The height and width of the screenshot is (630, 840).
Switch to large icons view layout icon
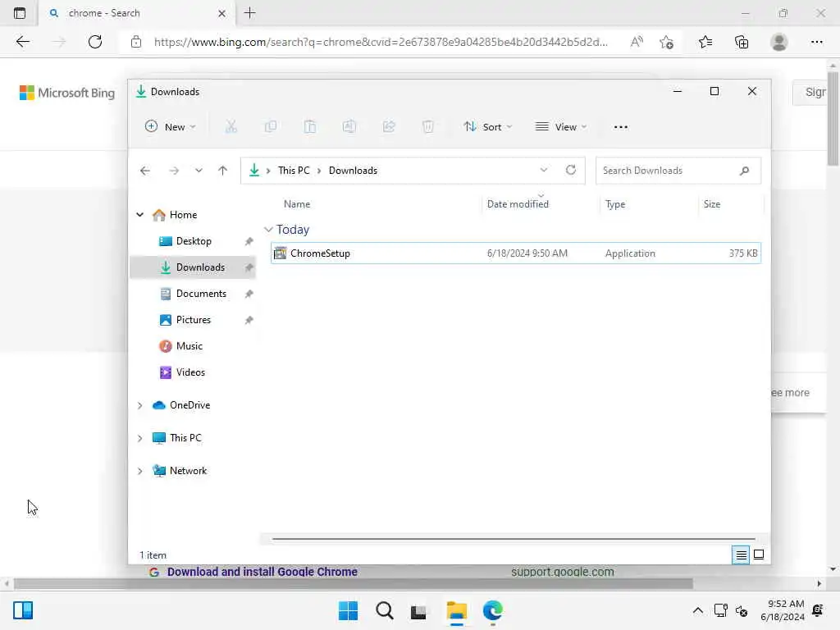[x=759, y=555]
